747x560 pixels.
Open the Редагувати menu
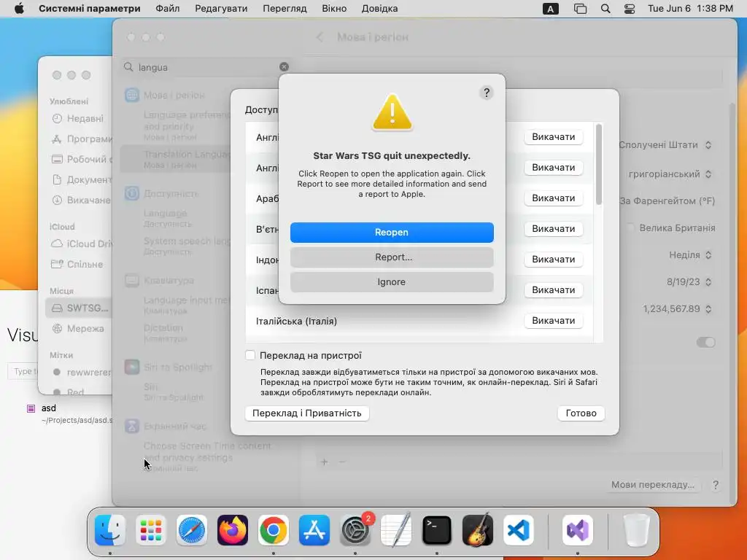(x=221, y=9)
